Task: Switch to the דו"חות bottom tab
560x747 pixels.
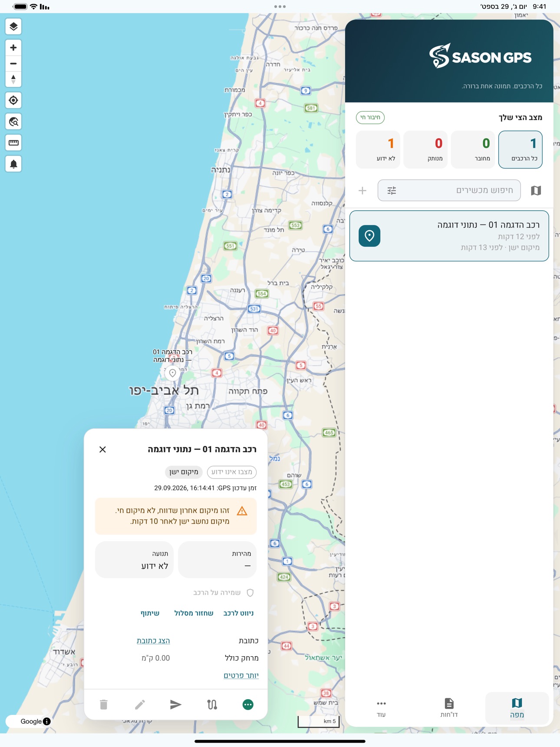Action: (449, 708)
